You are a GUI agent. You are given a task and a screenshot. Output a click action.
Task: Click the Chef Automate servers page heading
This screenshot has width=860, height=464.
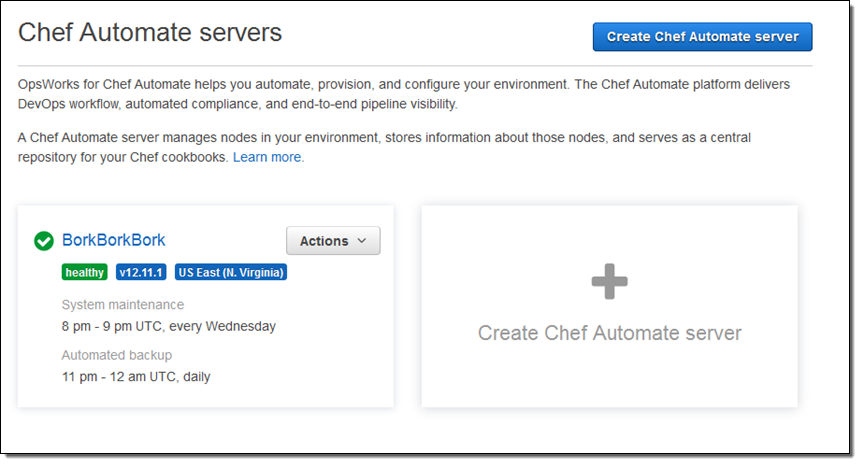[x=150, y=33]
